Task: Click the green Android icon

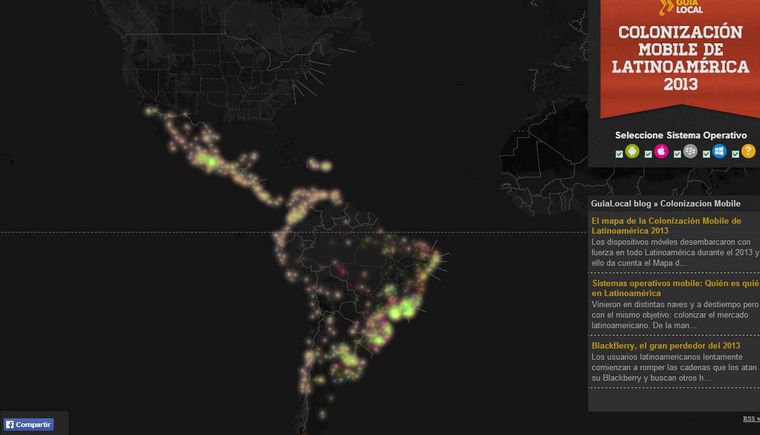Action: (x=632, y=151)
